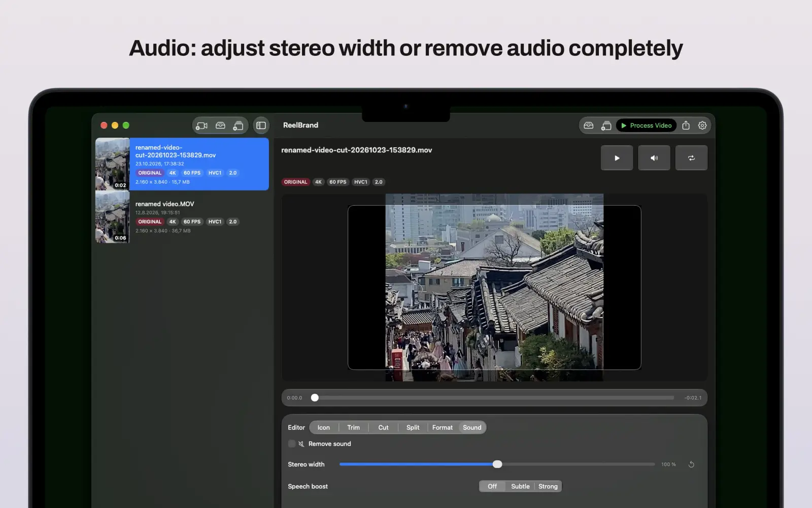Click the ORIGINAL badge under the preview title

tap(295, 182)
